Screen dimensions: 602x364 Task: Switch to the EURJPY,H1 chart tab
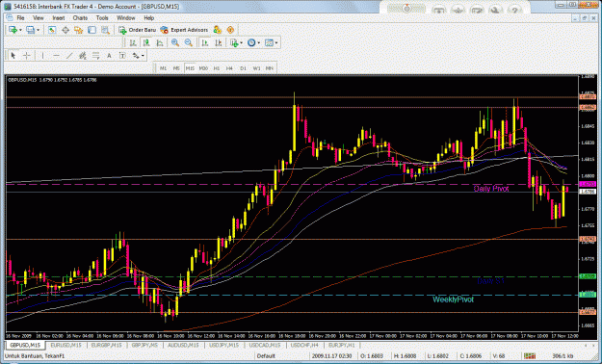tap(342, 345)
